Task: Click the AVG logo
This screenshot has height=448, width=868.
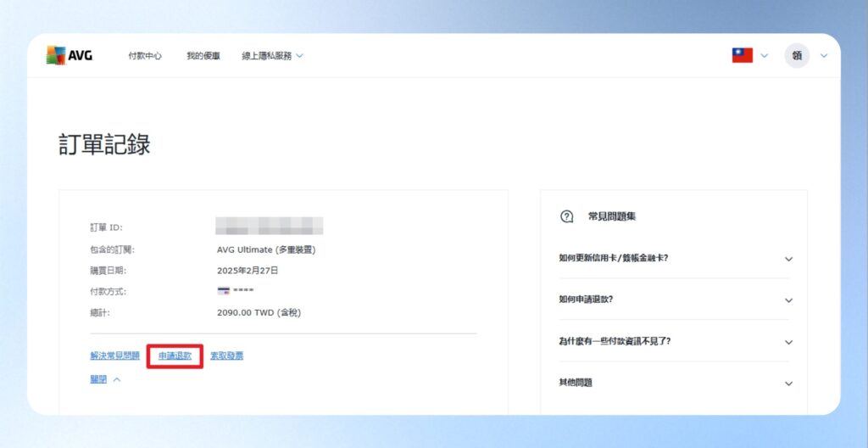Action: 70,55
